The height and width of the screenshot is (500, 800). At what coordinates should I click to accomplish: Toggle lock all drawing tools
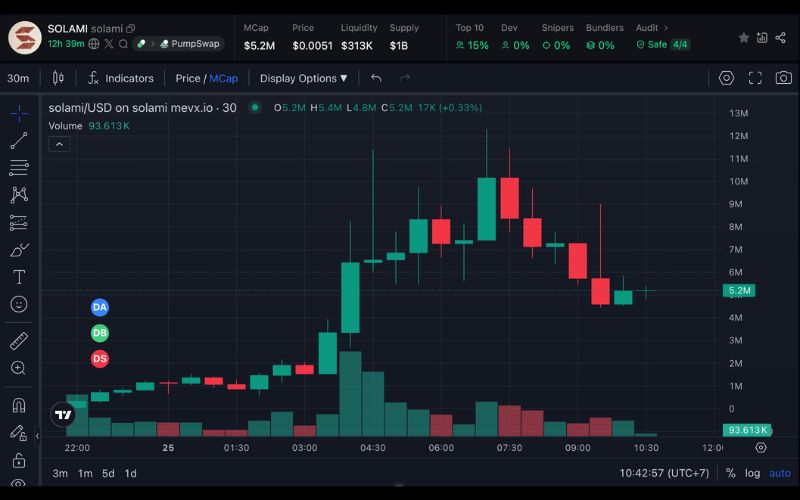click(19, 460)
